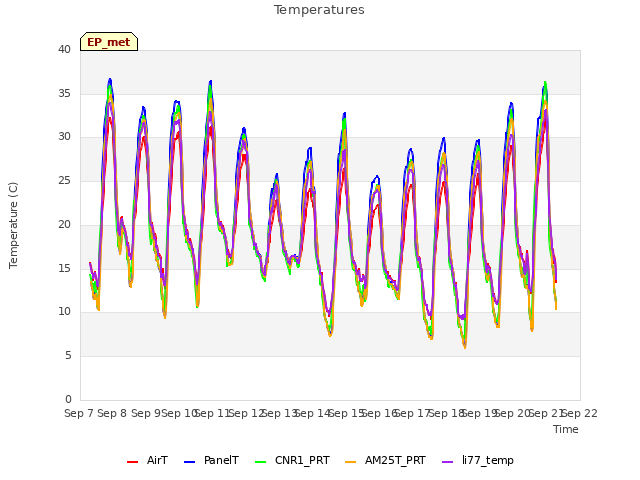Viewport: 640px width, 480px height.
Task: Click the Sep 22 x-axis label
Action: (x=580, y=413)
